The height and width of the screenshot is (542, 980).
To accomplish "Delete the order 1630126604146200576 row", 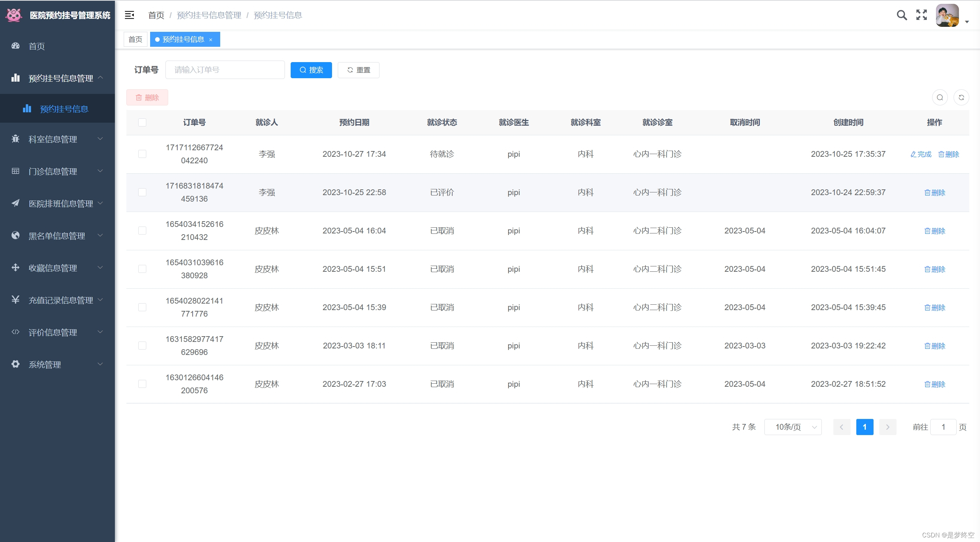I will pos(935,384).
